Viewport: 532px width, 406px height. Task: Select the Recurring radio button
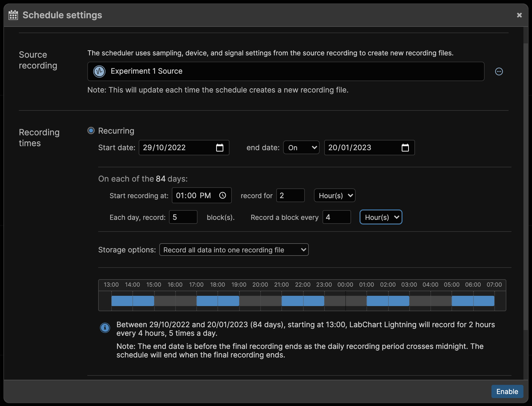(91, 131)
